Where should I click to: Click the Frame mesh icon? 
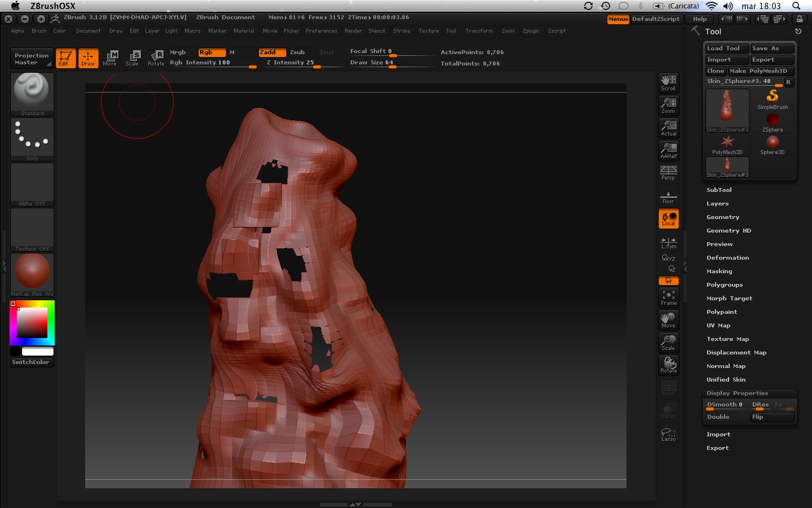668,297
